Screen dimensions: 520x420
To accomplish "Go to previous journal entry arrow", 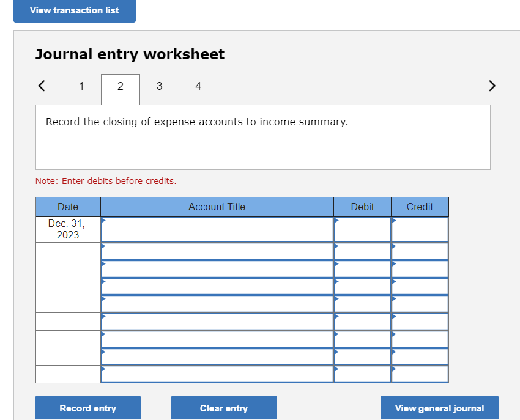I will tap(42, 86).
